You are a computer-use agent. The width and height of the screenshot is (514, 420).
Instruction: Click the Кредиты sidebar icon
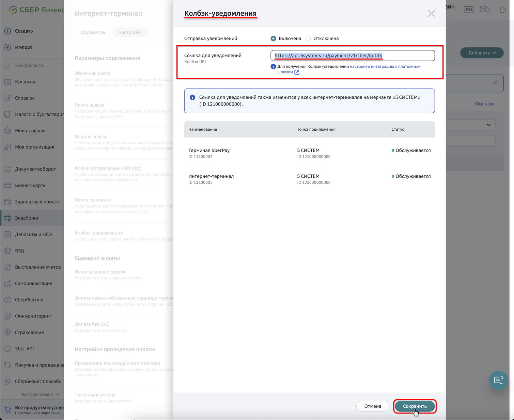pos(7,82)
